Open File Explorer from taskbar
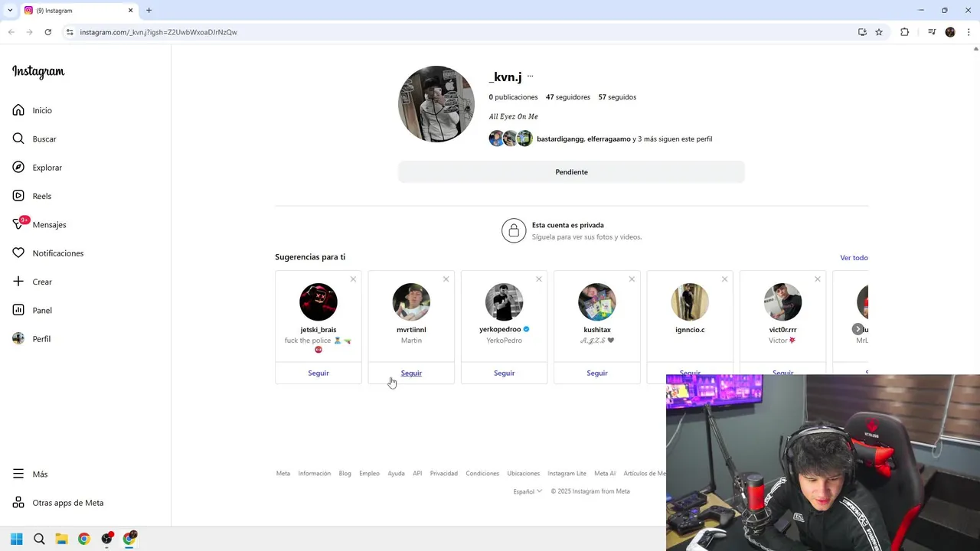Screen dimensions: 980x551 [61, 539]
